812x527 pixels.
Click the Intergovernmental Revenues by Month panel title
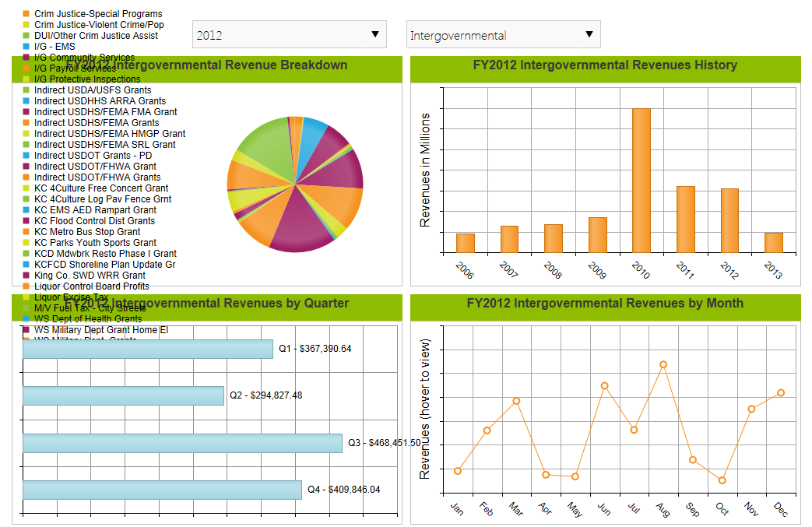pos(605,304)
